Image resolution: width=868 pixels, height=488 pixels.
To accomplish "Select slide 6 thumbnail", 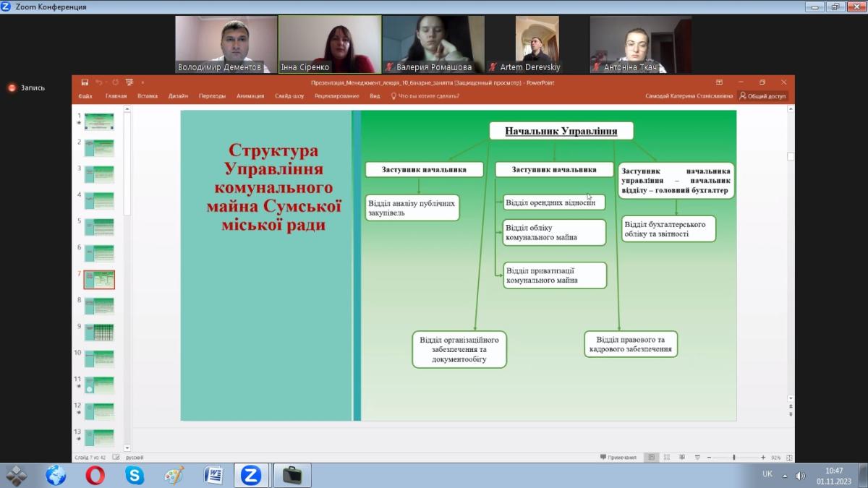I will click(x=99, y=253).
